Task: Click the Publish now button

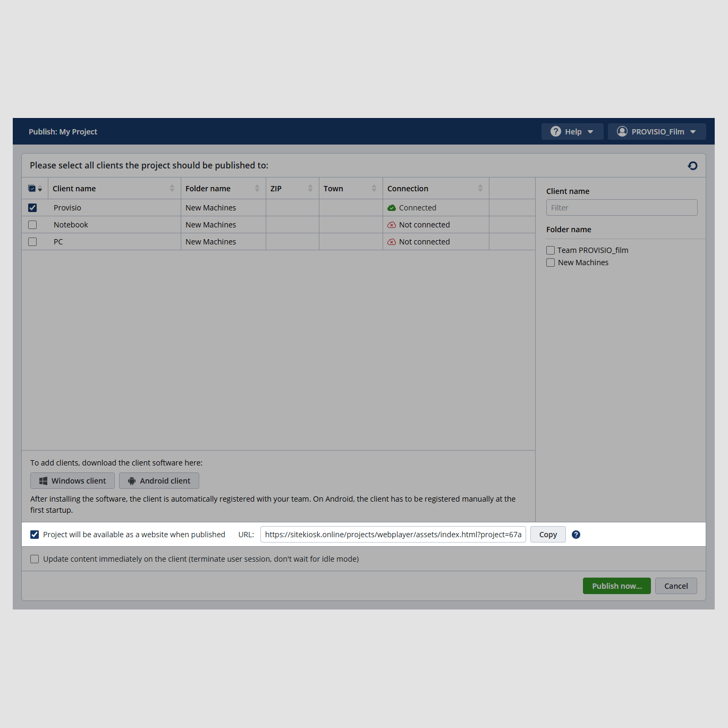Action: (x=616, y=586)
